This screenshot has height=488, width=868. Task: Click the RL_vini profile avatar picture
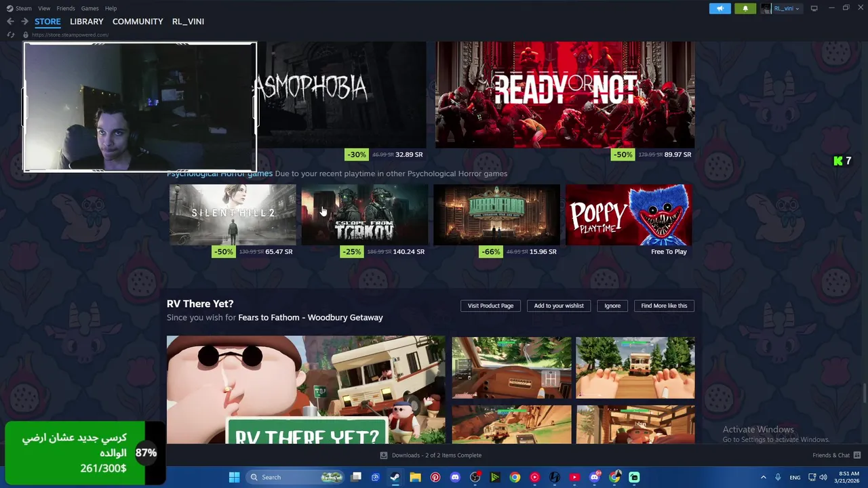(x=766, y=8)
